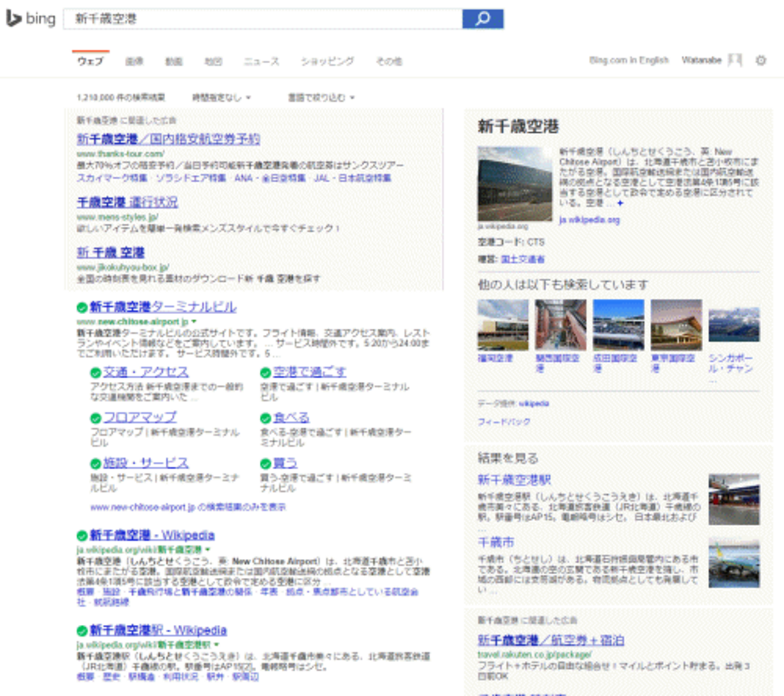Click the フィードバック feedback link
The image size is (784, 696).
pos(504,422)
